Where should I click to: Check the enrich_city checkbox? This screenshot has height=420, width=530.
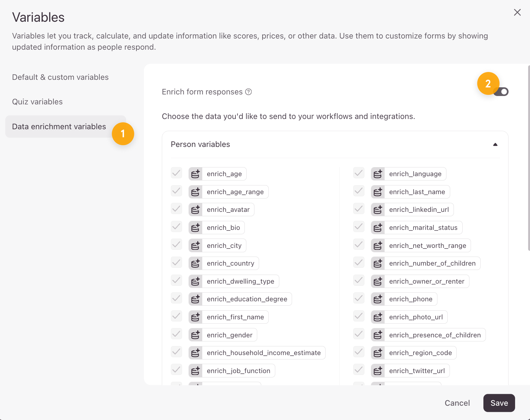pos(176,244)
